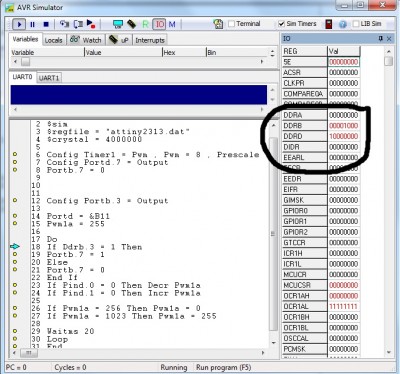400x374 pixels.
Task: Toggle the green R registers button
Action: 146,24
